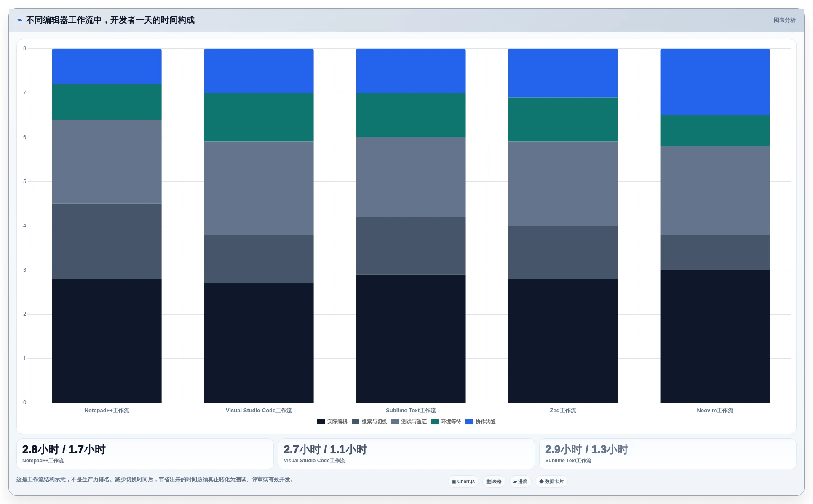813x504 pixels.
Task: Click the 图表分析 label in the header
Action: coord(784,20)
